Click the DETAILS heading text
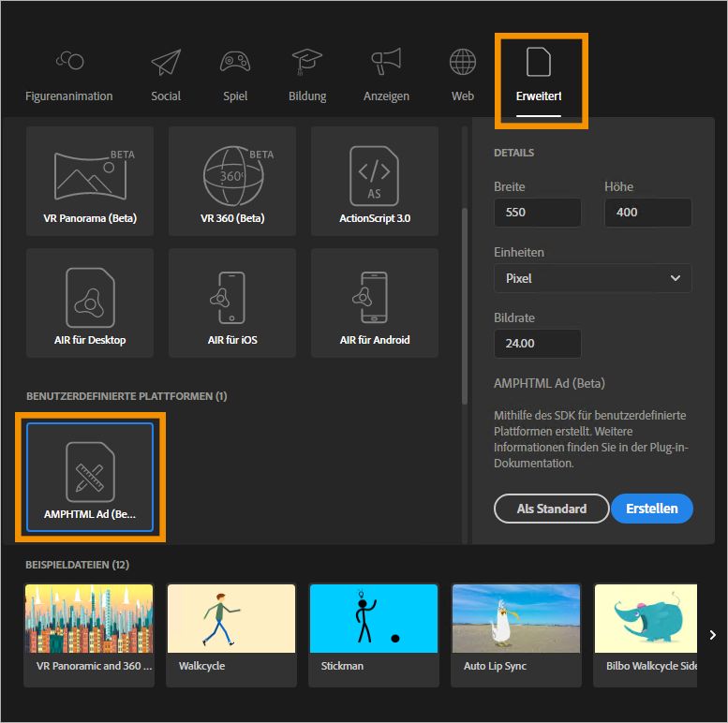This screenshot has height=723, width=728. coord(513,153)
